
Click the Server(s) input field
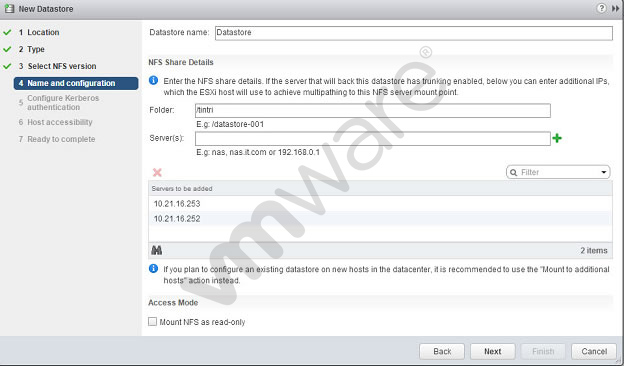click(x=373, y=138)
